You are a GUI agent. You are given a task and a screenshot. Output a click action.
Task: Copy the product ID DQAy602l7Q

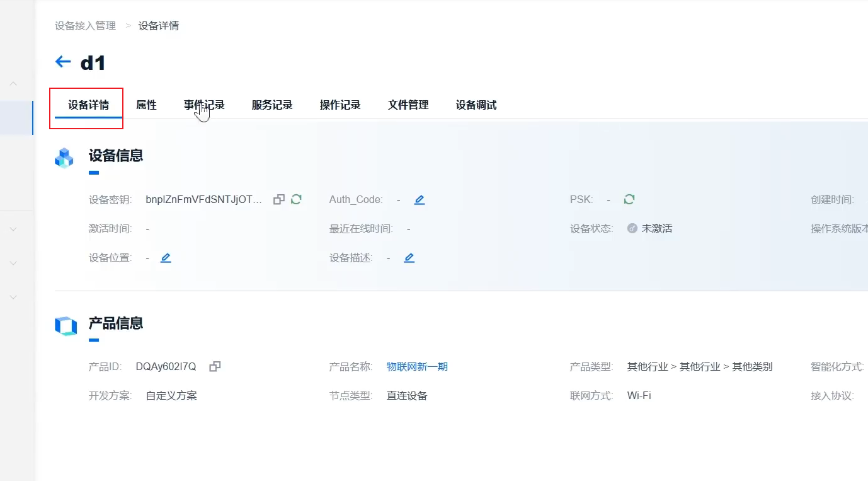(x=215, y=366)
